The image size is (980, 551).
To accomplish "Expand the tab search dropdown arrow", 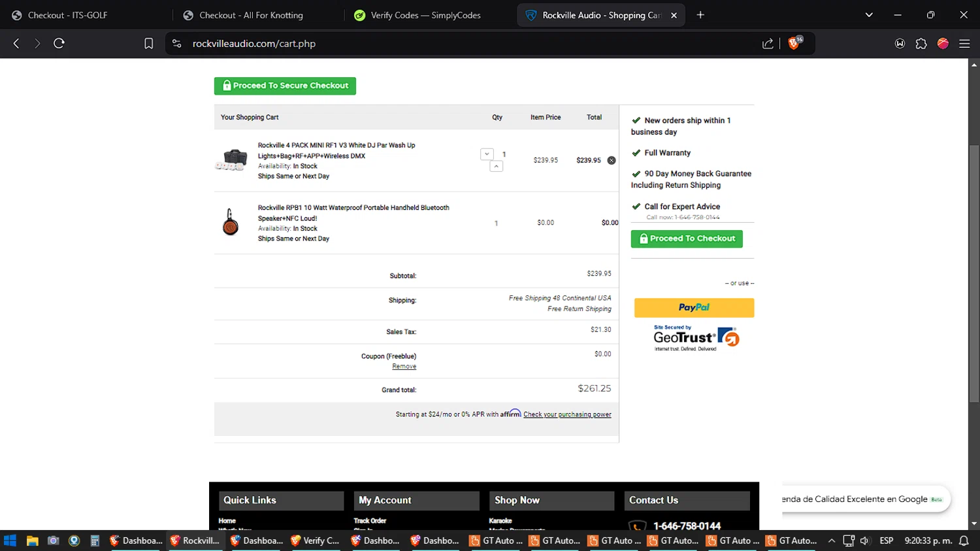I will tap(869, 15).
